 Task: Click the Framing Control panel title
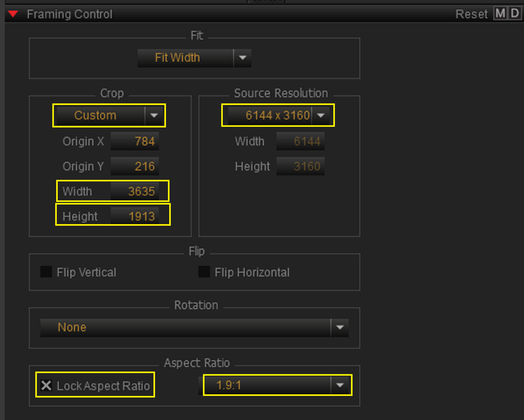pos(69,14)
